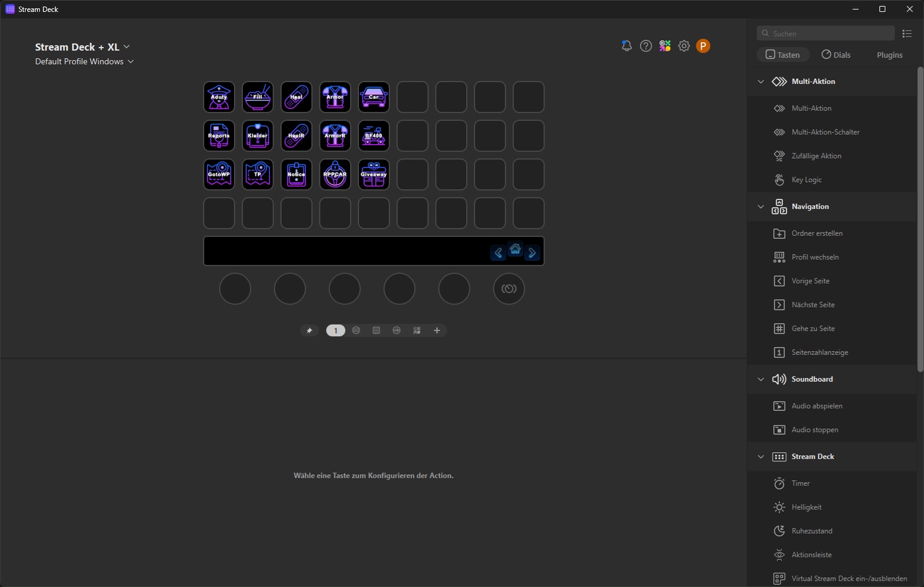Open the Marketplace colorful icon
Screen dimensions: 924x587
pyautogui.click(x=665, y=46)
